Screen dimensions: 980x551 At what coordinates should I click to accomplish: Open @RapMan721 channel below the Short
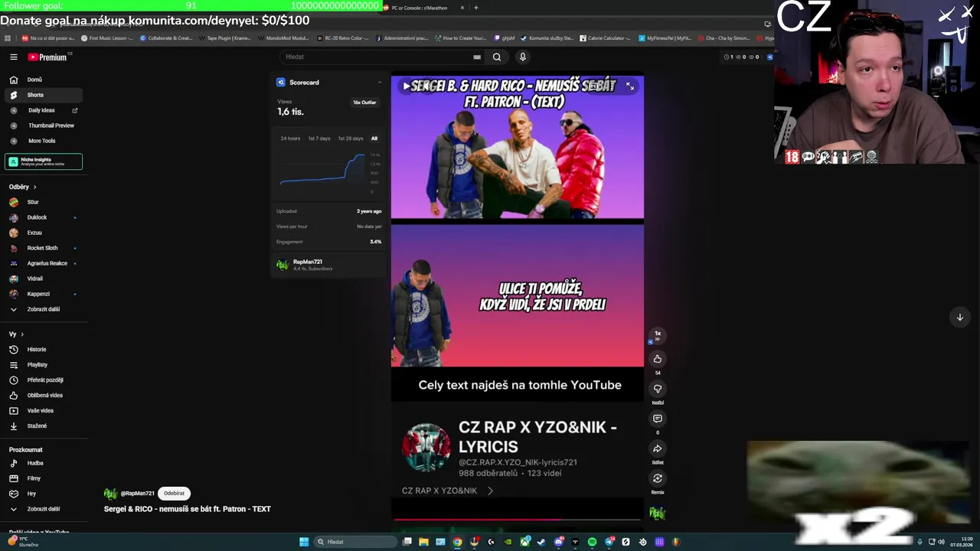[137, 494]
